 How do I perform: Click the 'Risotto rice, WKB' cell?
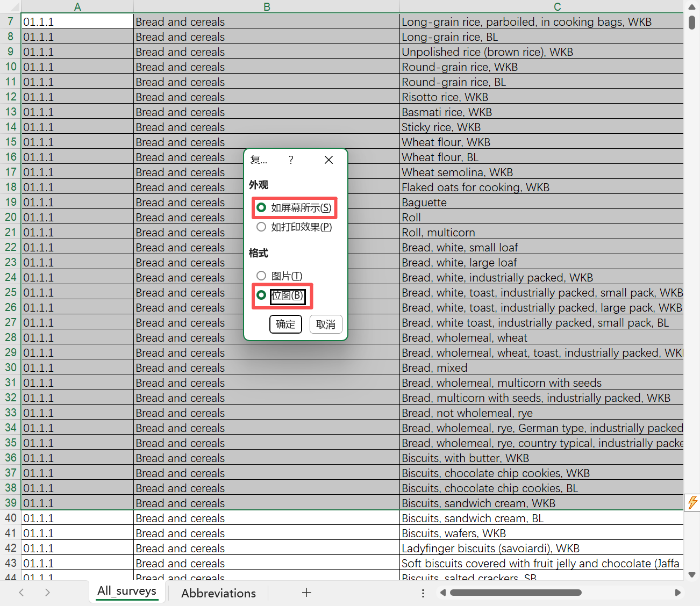pyautogui.click(x=541, y=97)
